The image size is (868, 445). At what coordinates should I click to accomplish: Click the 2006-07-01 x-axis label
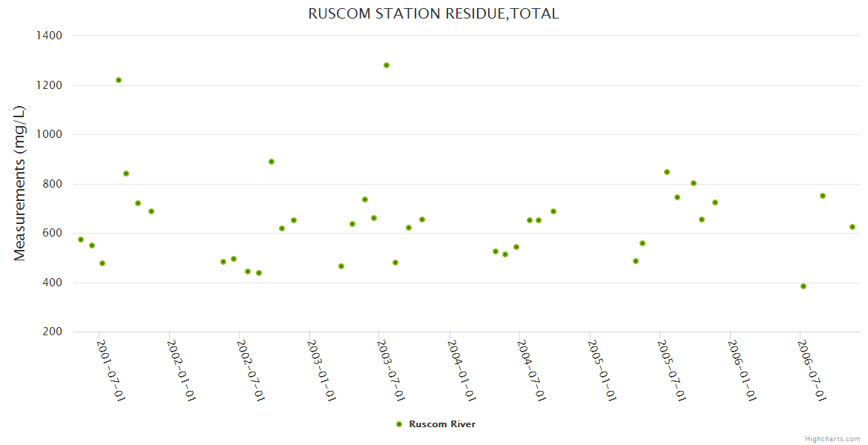812,371
